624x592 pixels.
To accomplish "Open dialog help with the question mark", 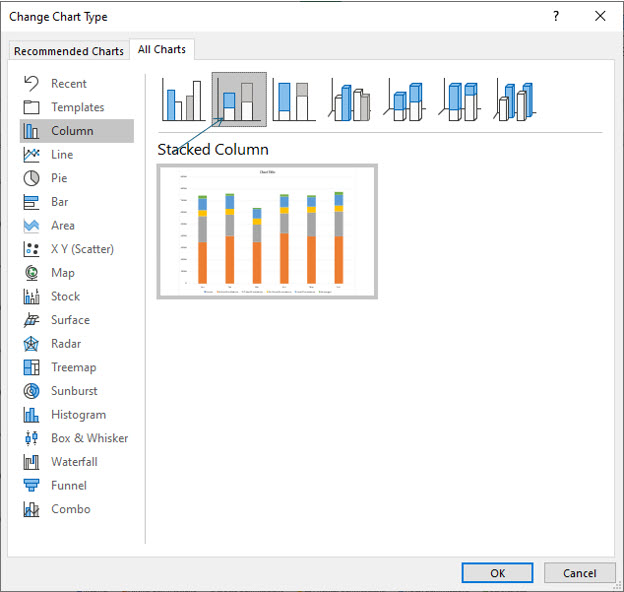I will tap(556, 16).
